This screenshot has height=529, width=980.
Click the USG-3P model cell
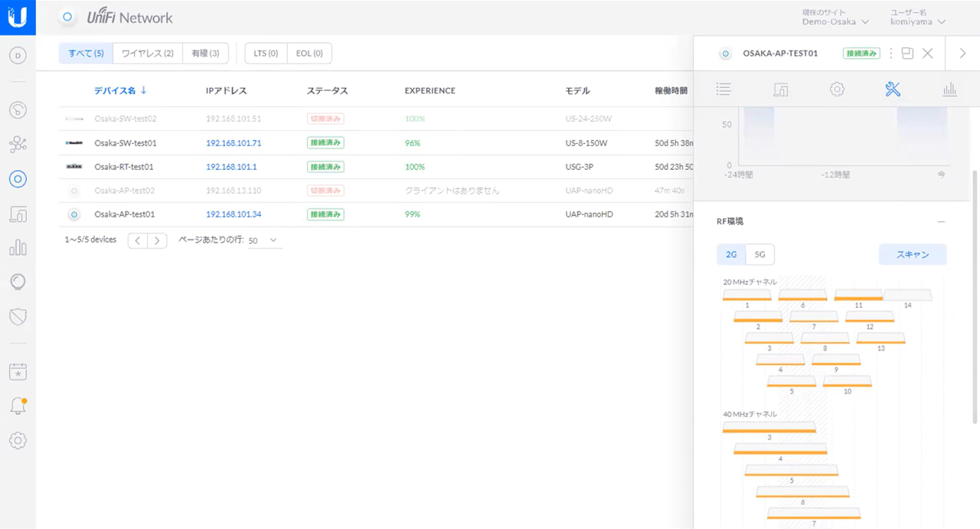(x=580, y=167)
